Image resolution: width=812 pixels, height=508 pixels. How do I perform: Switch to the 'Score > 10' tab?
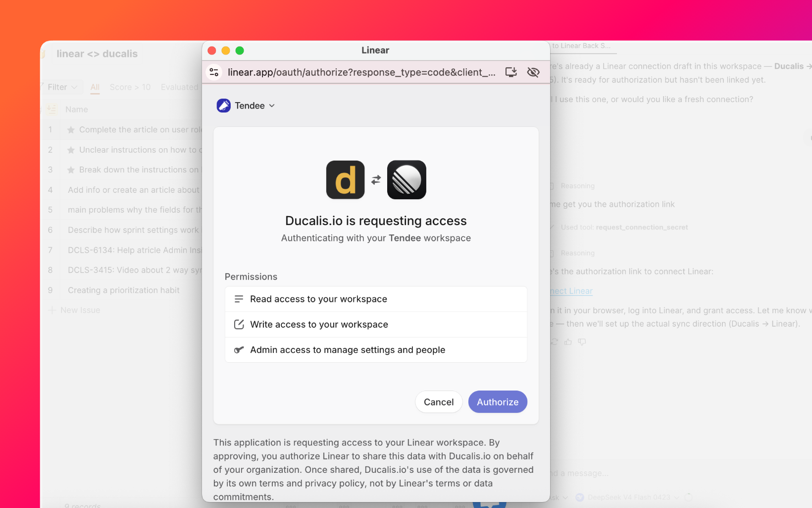click(130, 87)
